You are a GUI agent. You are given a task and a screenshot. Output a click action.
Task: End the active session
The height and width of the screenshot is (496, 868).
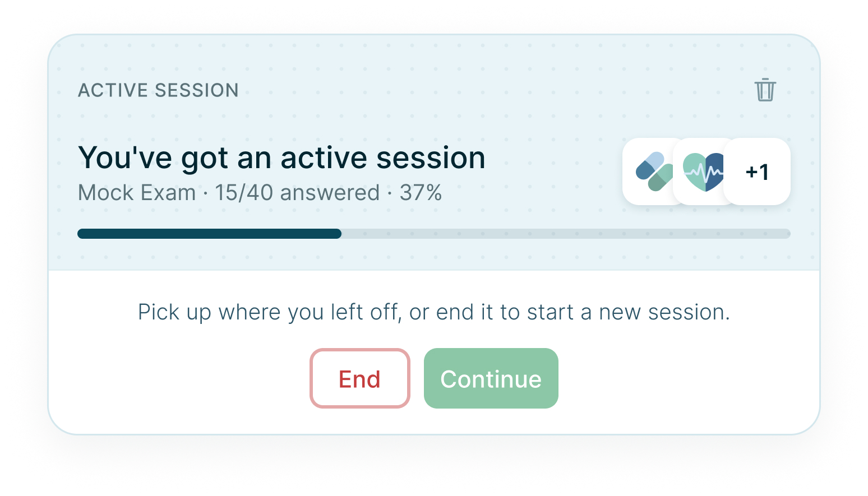pyautogui.click(x=360, y=378)
